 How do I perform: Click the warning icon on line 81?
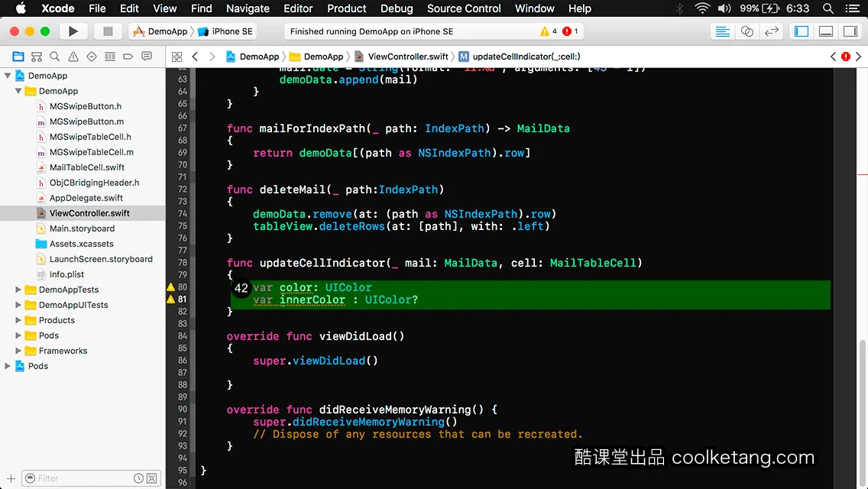click(170, 299)
